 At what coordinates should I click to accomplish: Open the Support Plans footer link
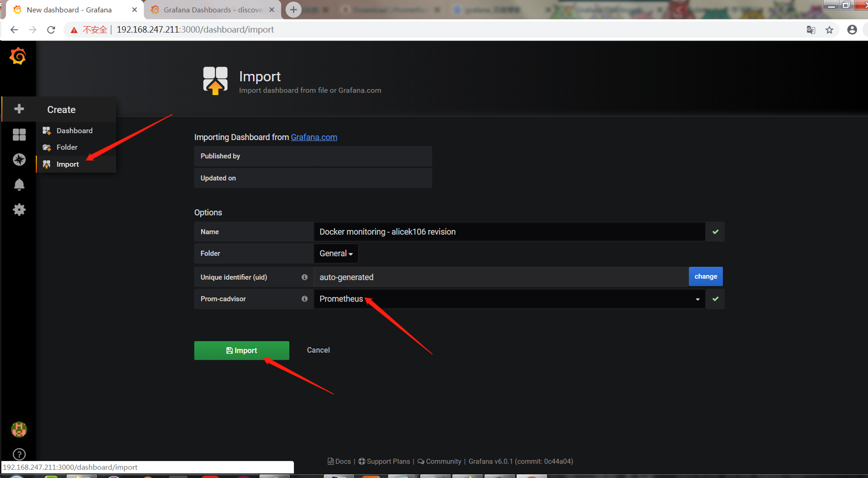pos(384,461)
